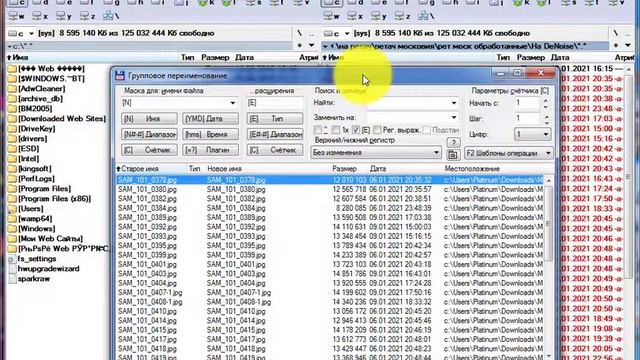Go to root directory in left panel
Image resolution: width=640 pixels, height=360 pixels.
pos(299,33)
